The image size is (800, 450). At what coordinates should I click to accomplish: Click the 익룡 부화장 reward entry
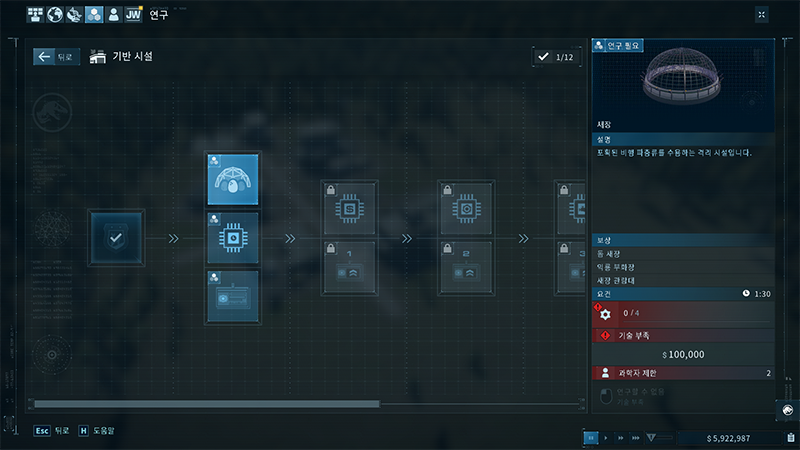coord(683,267)
